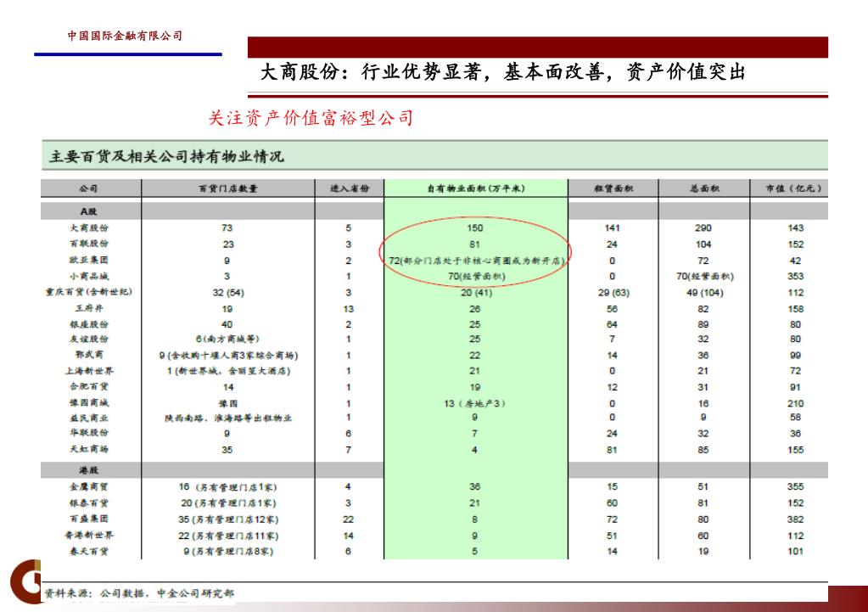Click company name 银泰百货
This screenshot has width=868, height=612.
(88, 503)
